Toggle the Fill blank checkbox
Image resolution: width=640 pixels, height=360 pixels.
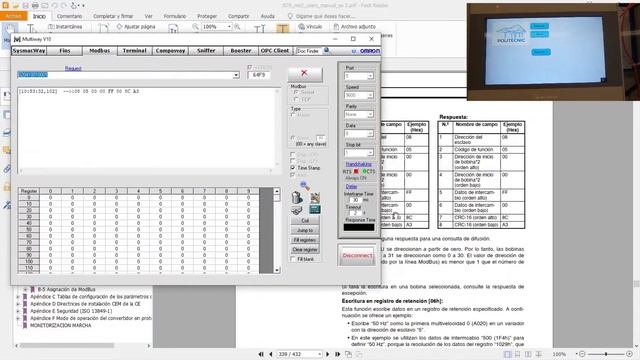click(293, 259)
